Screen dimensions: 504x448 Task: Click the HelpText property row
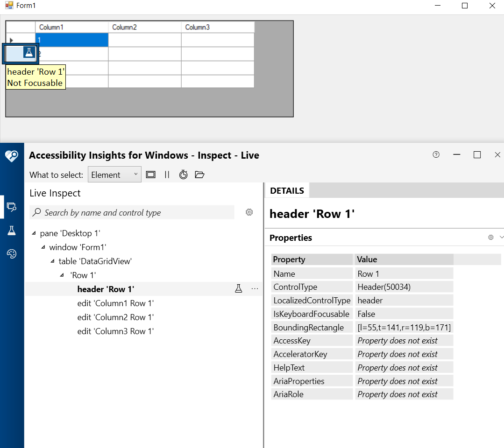pos(362,367)
